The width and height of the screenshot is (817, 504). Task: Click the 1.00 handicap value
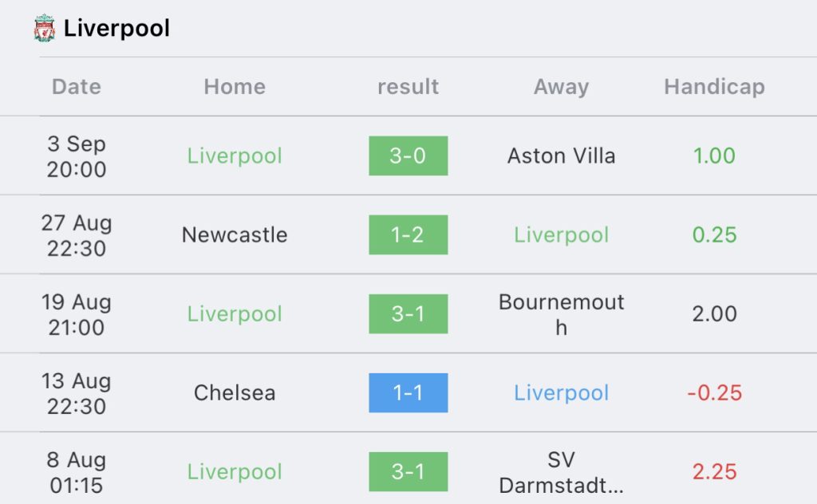tap(714, 156)
